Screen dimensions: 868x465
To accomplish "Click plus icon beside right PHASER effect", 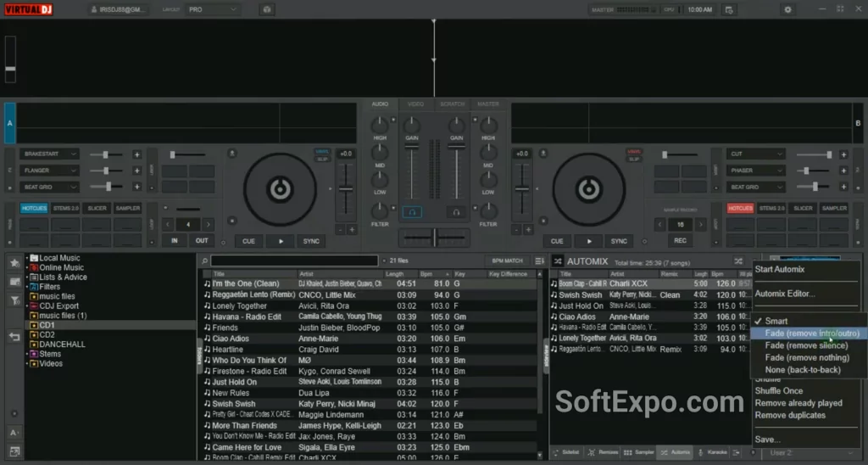I will click(843, 171).
